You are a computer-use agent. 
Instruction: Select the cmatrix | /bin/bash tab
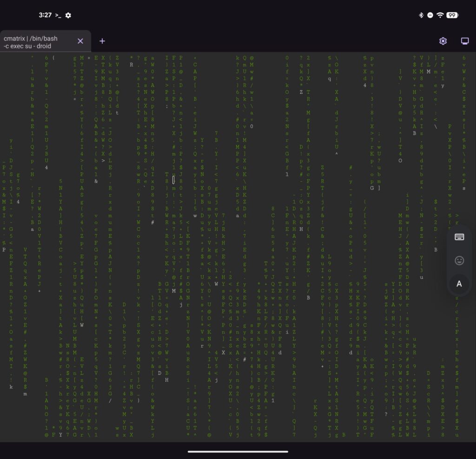[37, 42]
